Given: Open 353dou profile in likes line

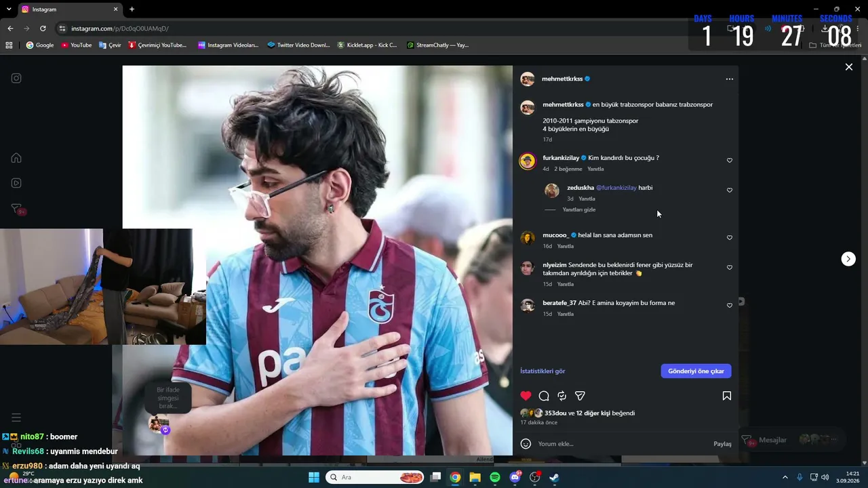Looking at the screenshot, I should click(x=555, y=413).
